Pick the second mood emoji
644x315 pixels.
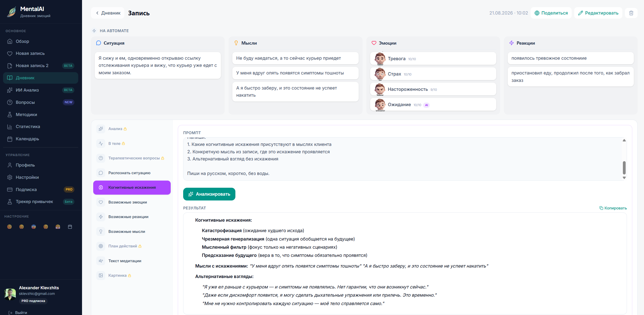(22, 227)
